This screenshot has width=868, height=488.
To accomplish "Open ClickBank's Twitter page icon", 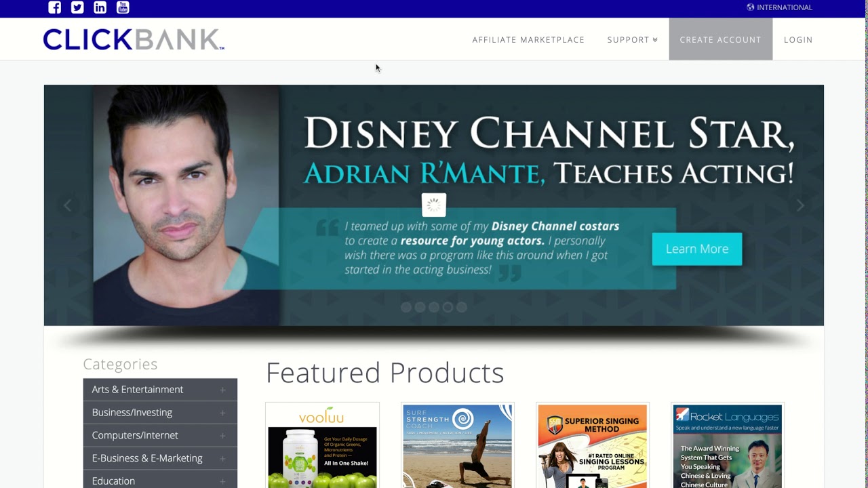I will tap(77, 7).
